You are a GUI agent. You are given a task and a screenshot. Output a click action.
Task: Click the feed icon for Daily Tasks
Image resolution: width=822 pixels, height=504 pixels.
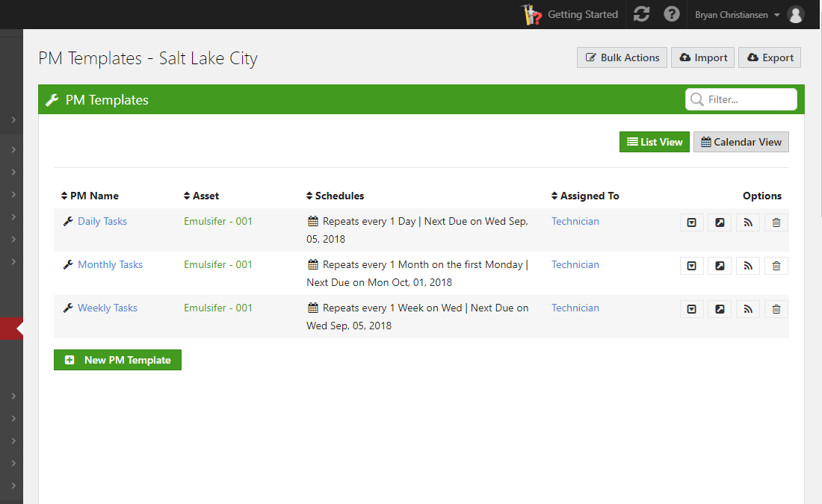point(748,223)
